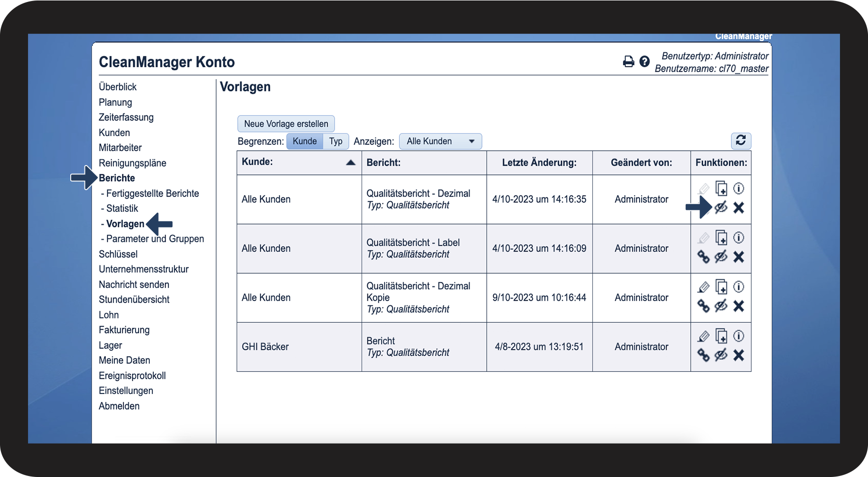The image size is (868, 477).
Task: Hide the Qualitätsbericht - Label template
Action: [x=721, y=257]
